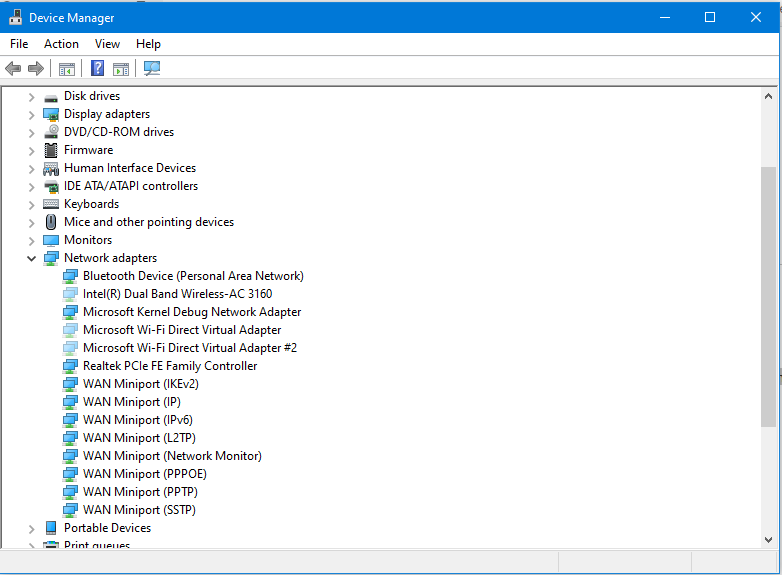
Task: Maximize the Device Manager window
Action: pos(710,17)
